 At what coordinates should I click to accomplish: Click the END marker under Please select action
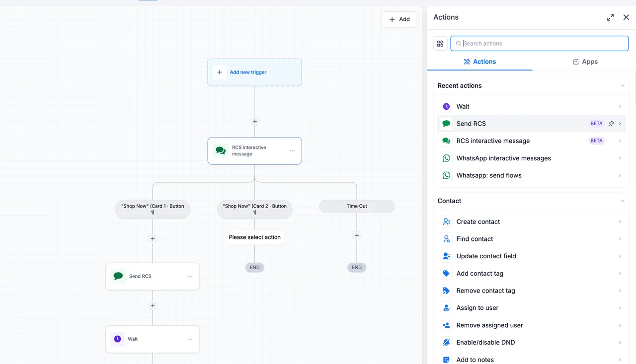[255, 267]
